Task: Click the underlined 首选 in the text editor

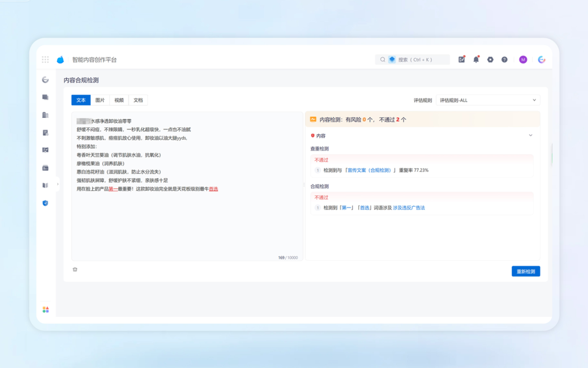Action: coord(213,189)
